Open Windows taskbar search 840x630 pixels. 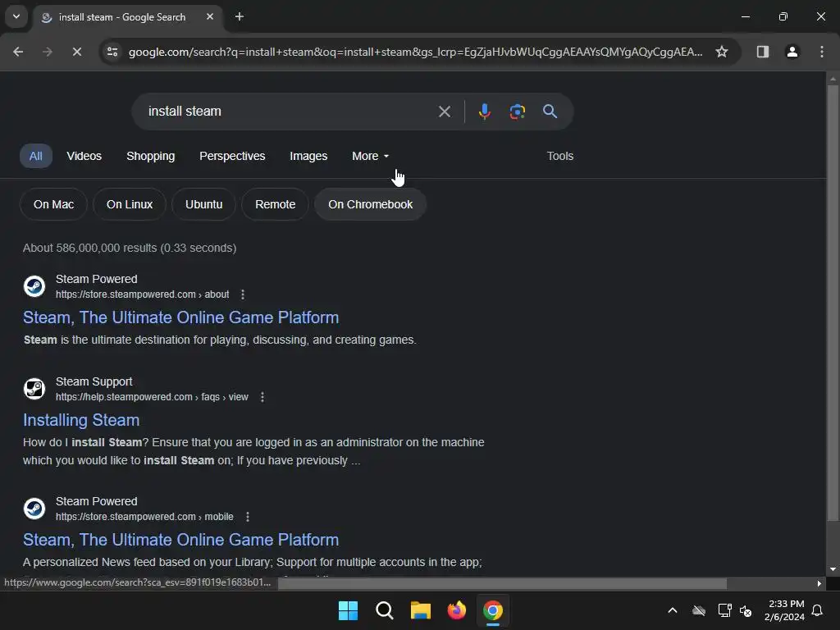click(384, 610)
